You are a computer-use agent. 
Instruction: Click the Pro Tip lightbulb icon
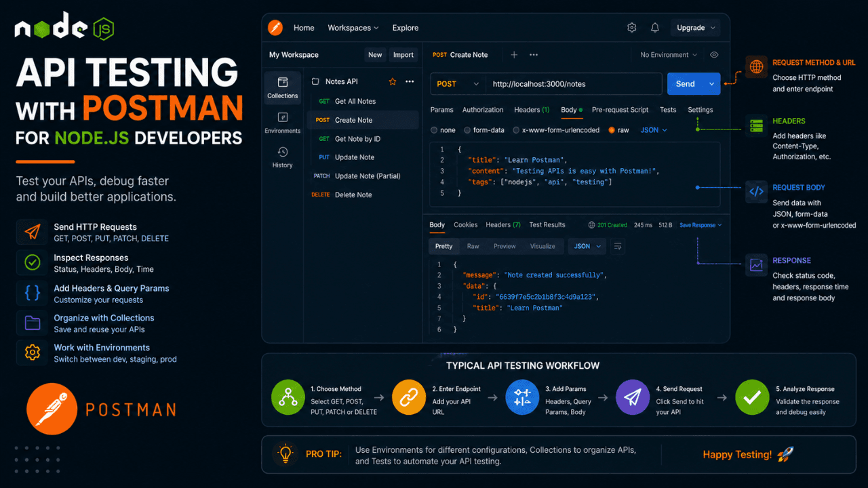[x=285, y=453]
